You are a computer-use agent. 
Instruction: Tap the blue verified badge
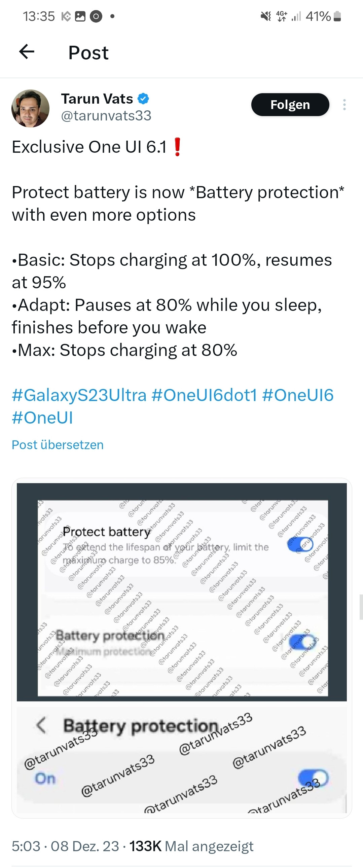pos(144,99)
